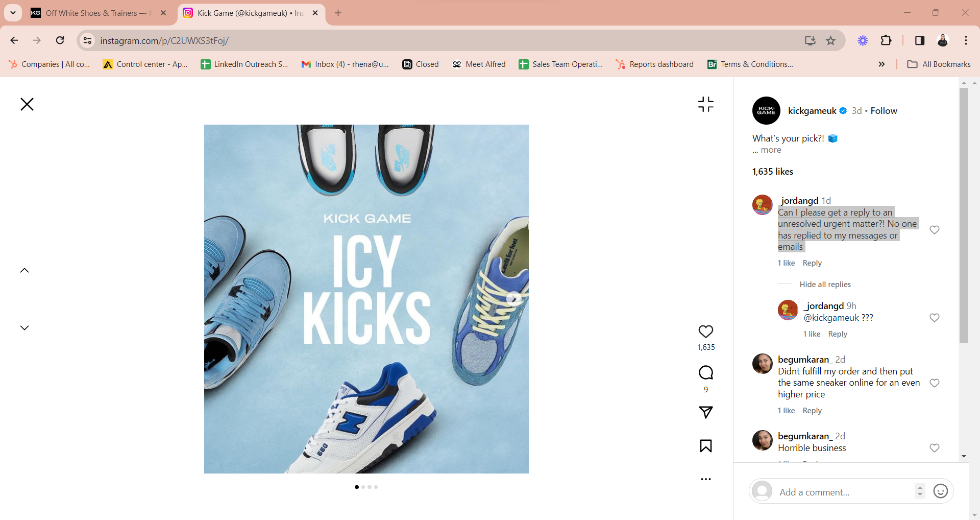Open the emoji picker in comment box
Image resolution: width=980 pixels, height=520 pixels.
click(940, 491)
